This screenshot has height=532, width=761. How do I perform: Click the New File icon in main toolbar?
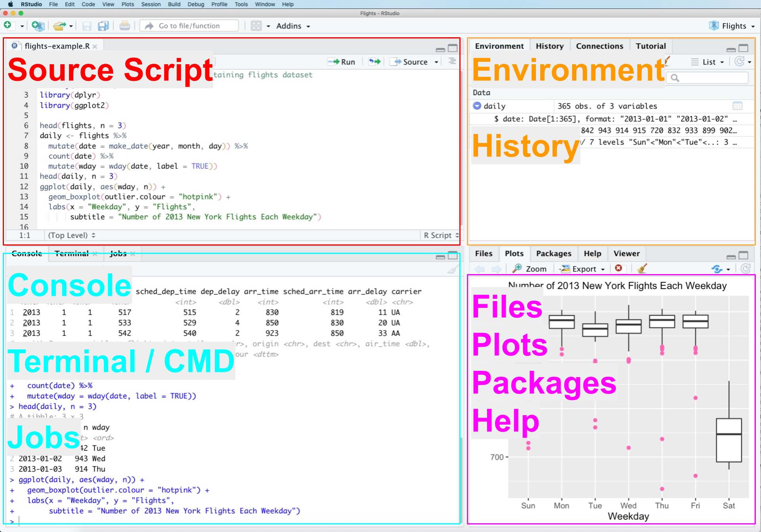coord(8,26)
